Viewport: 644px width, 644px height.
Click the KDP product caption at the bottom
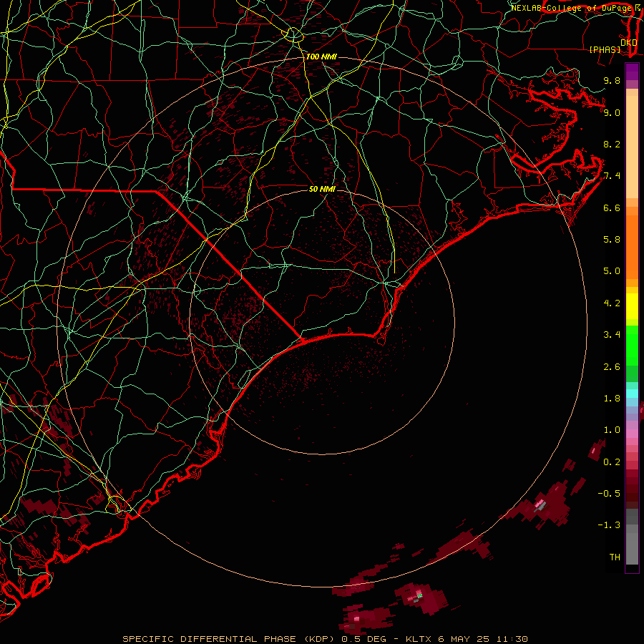[x=325, y=639]
